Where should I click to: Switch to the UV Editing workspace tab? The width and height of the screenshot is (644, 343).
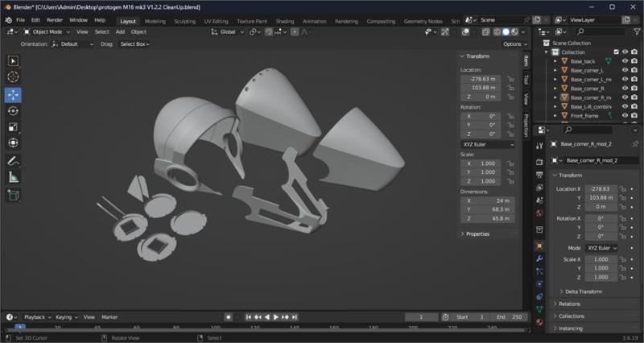coord(216,22)
